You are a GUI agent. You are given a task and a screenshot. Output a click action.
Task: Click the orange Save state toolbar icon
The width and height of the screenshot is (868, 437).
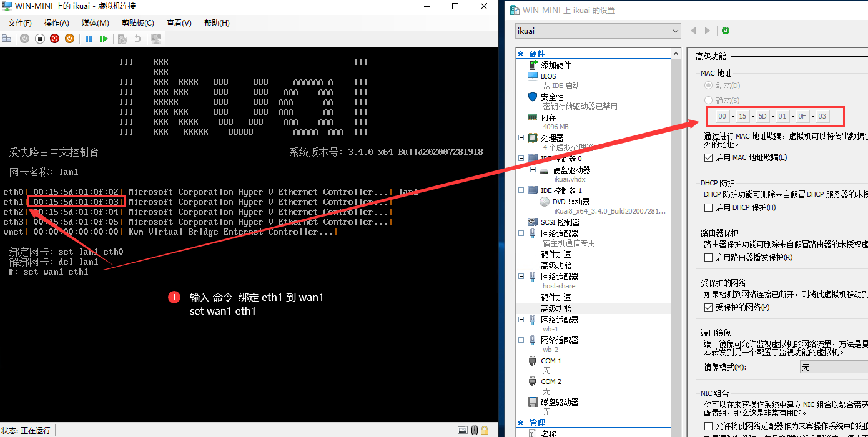pos(69,39)
